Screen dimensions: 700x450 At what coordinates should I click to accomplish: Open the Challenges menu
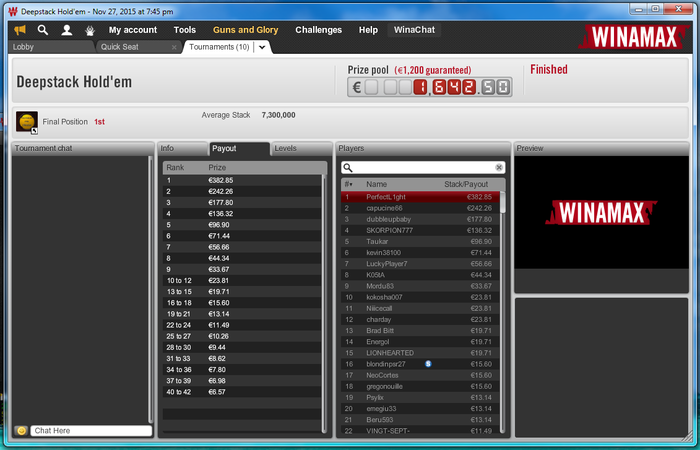(x=318, y=30)
